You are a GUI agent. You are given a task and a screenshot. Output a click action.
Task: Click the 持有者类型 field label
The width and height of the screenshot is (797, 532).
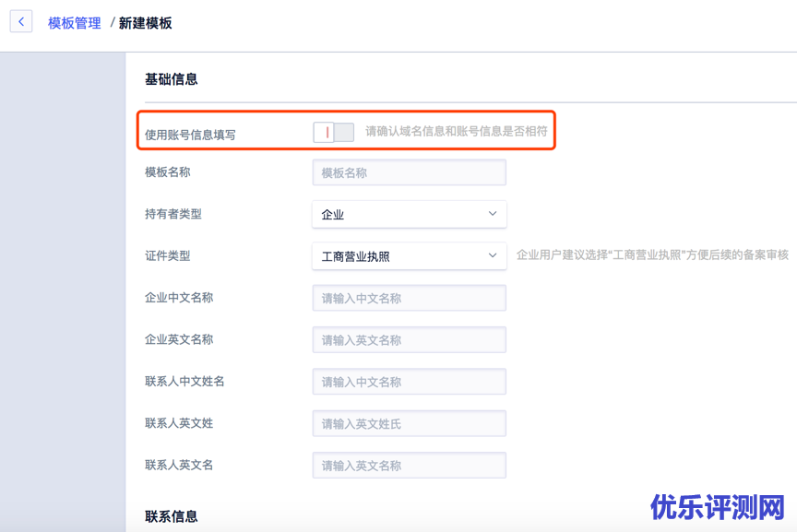pyautogui.click(x=173, y=214)
